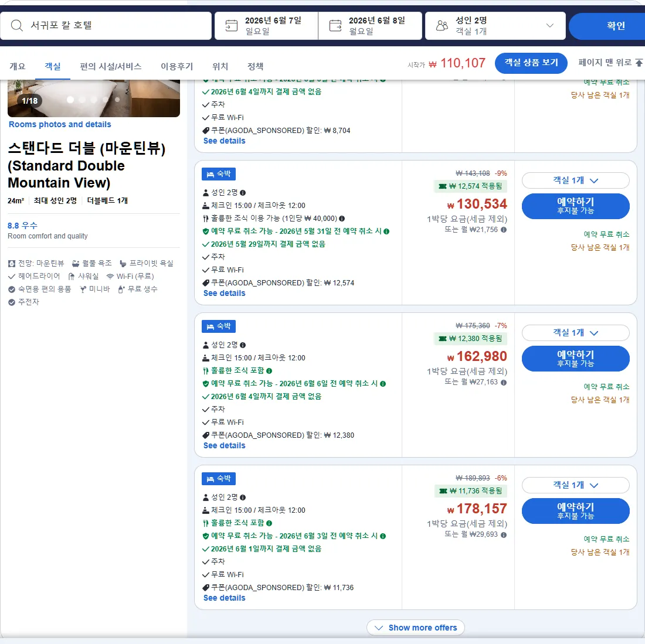Click info icon beside 월 ₩29,693

504,534
